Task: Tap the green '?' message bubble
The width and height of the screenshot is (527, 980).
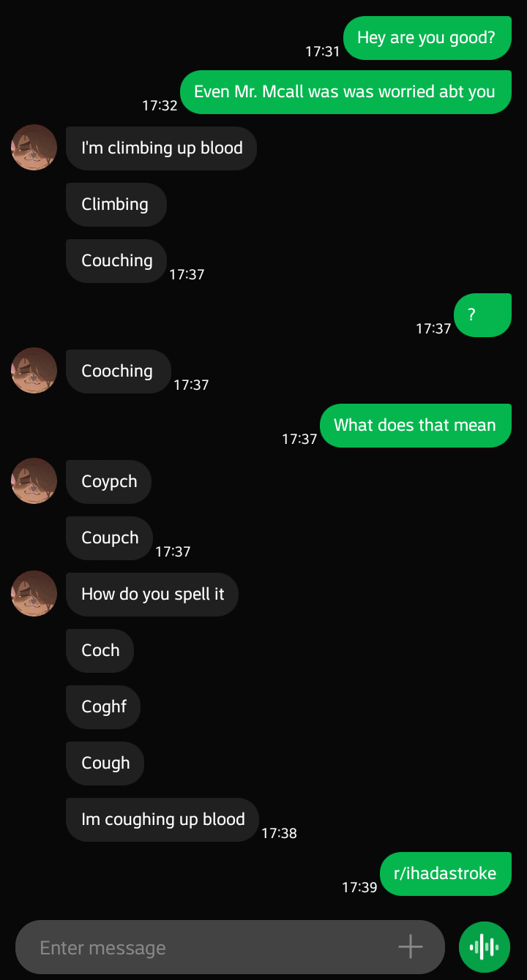Action: coord(482,314)
